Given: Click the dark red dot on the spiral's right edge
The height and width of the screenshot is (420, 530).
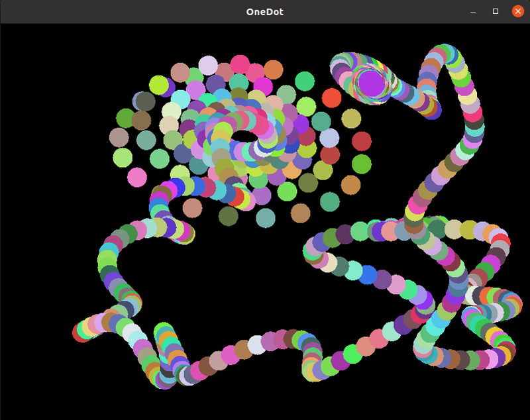Looking at the screenshot, I should click(361, 141).
